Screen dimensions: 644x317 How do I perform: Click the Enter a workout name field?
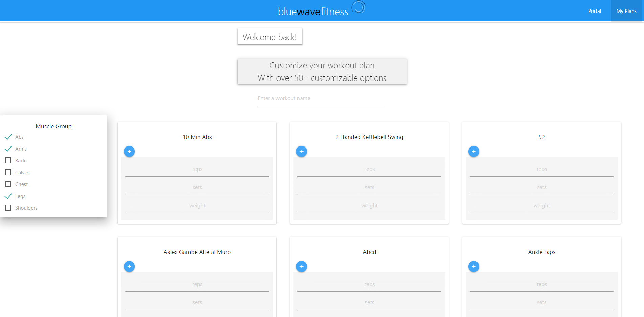click(x=321, y=99)
